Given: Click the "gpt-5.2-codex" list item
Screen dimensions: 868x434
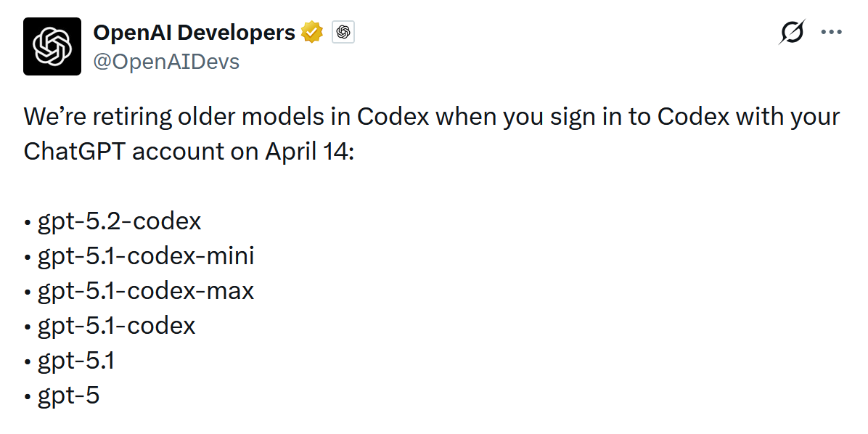Looking at the screenshot, I should pos(119,221).
